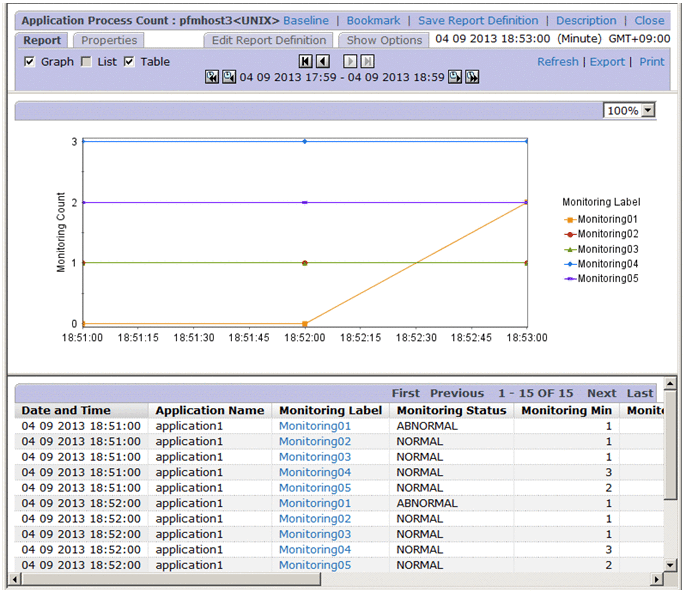685x592 pixels.
Task: Uncheck the Graph checkbox
Action: coord(29,62)
